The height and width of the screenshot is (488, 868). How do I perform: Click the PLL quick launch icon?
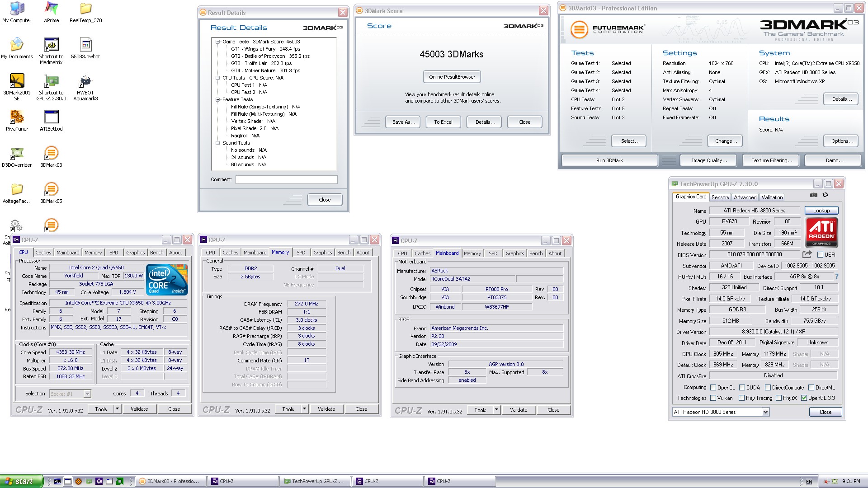click(57, 481)
